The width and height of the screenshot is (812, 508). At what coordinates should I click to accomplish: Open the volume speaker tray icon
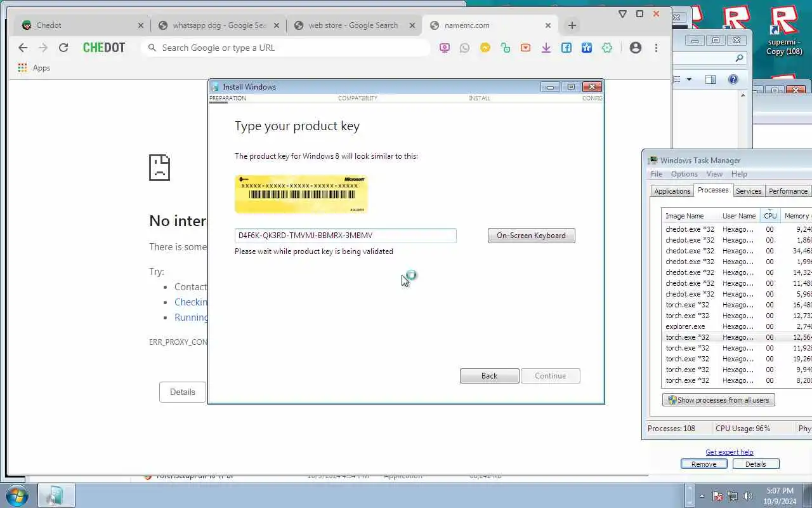tap(748, 496)
